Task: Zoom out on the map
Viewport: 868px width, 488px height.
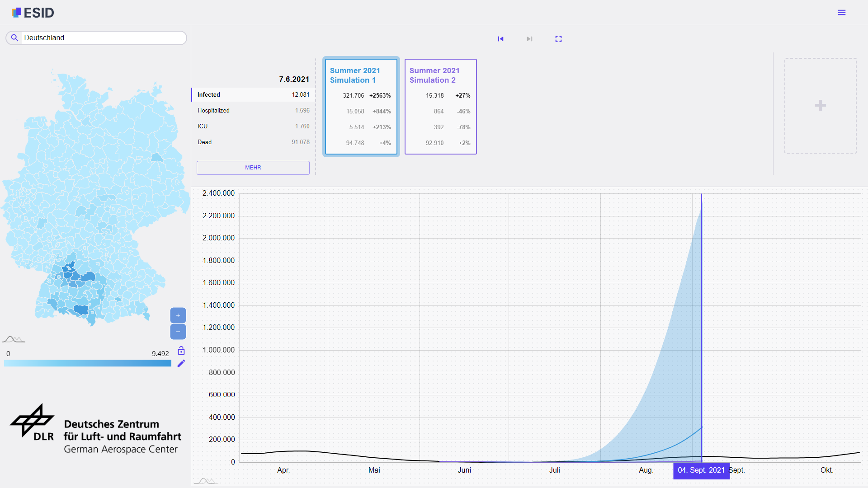Action: tap(178, 332)
